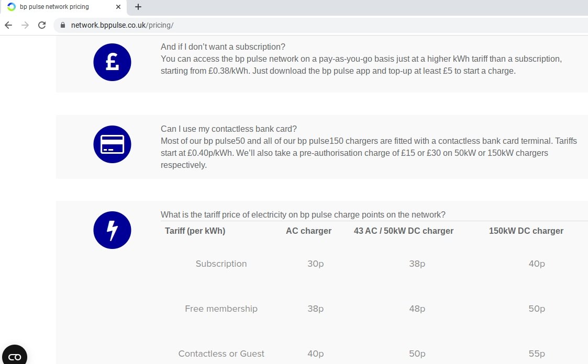Click the lightning bolt circle icon
The width and height of the screenshot is (588, 364).
click(112, 230)
